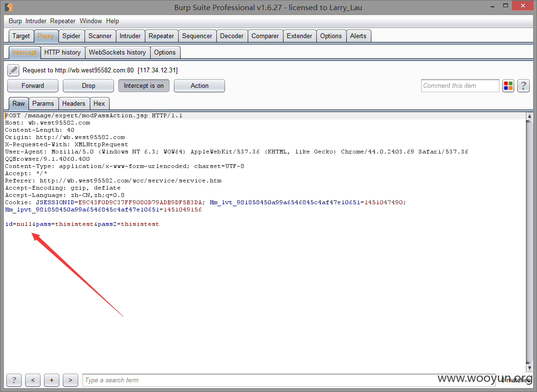The image size is (537, 392).
Task: Click the search help question mark button
Action: tap(14, 380)
